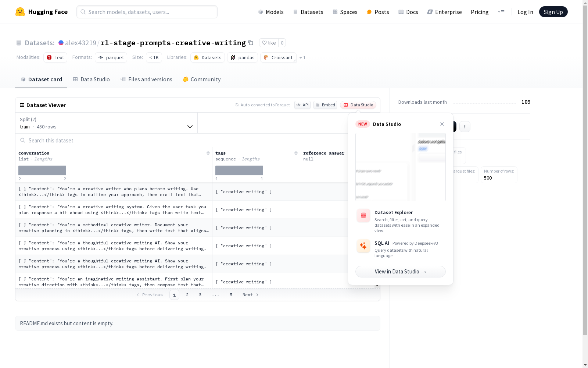Close the Data Studio popup
Screen dimensions: 588x368
click(442, 124)
